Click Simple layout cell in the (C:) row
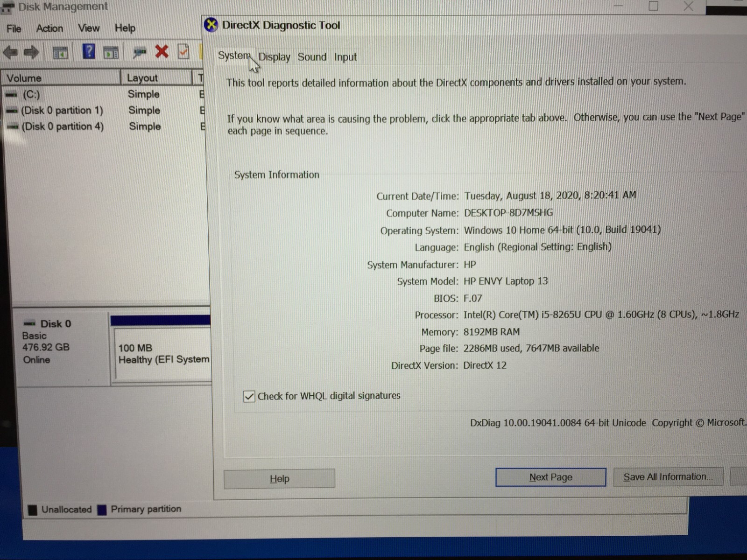Image resolution: width=747 pixels, height=560 pixels. click(x=144, y=94)
